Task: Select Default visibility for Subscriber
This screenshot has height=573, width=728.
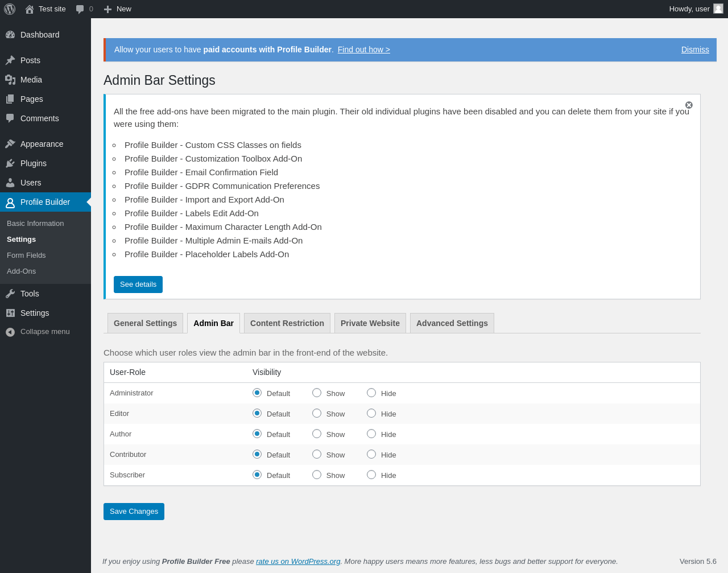Action: point(257,475)
